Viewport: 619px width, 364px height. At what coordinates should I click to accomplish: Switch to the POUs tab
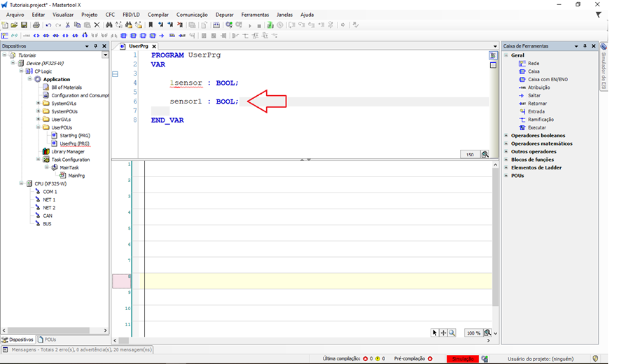[x=46, y=339]
